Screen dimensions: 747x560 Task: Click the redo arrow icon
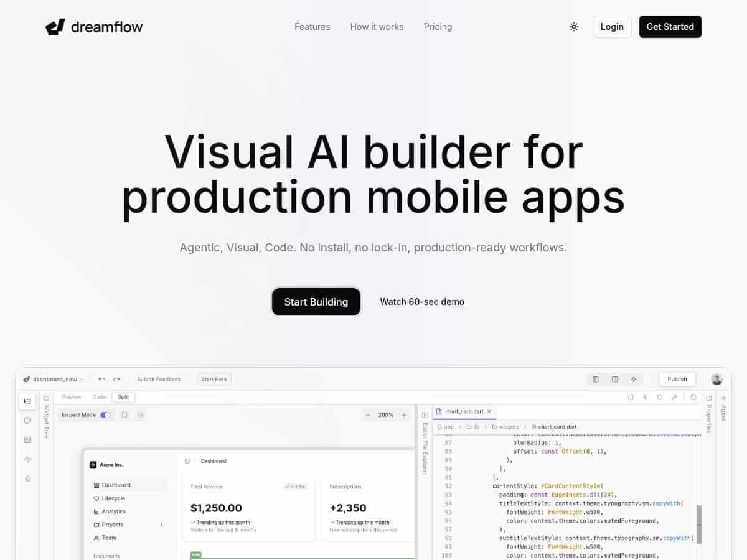[116, 379]
